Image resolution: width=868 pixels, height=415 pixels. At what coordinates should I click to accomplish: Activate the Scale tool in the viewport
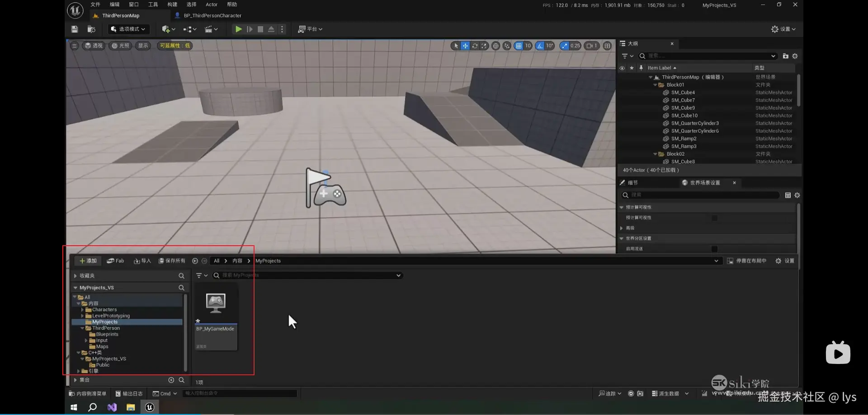tap(484, 46)
